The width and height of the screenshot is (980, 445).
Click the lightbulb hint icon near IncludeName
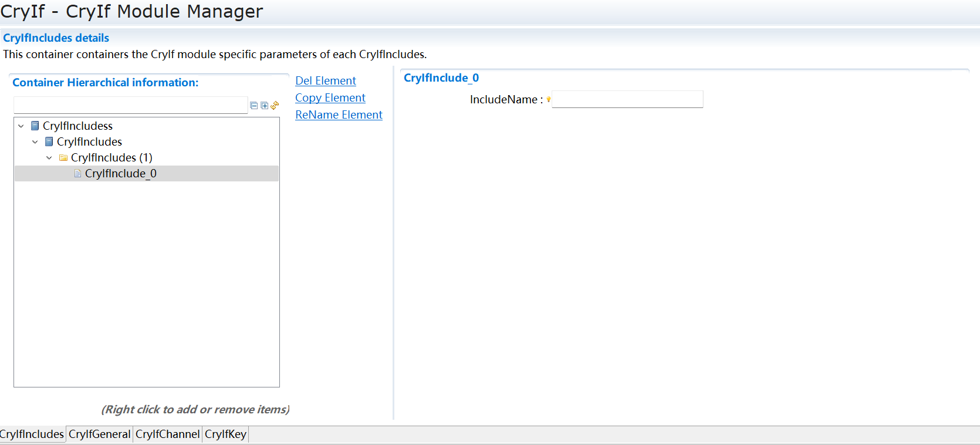549,99
